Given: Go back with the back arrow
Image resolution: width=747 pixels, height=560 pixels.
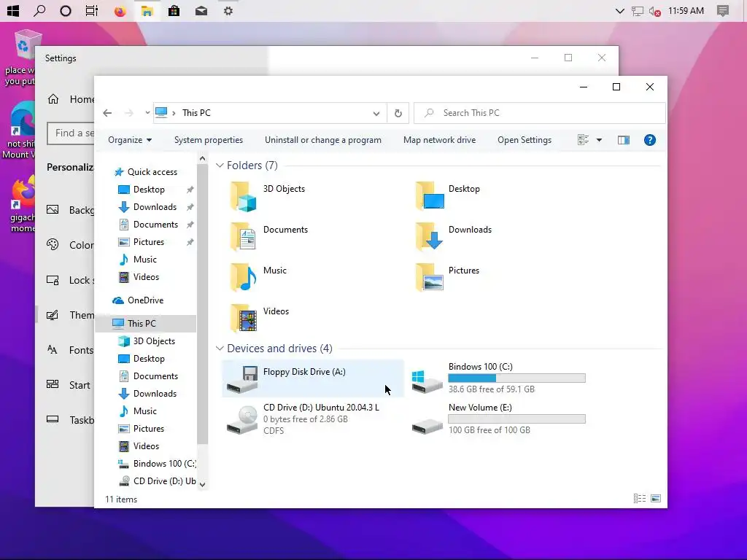Looking at the screenshot, I should 108,113.
